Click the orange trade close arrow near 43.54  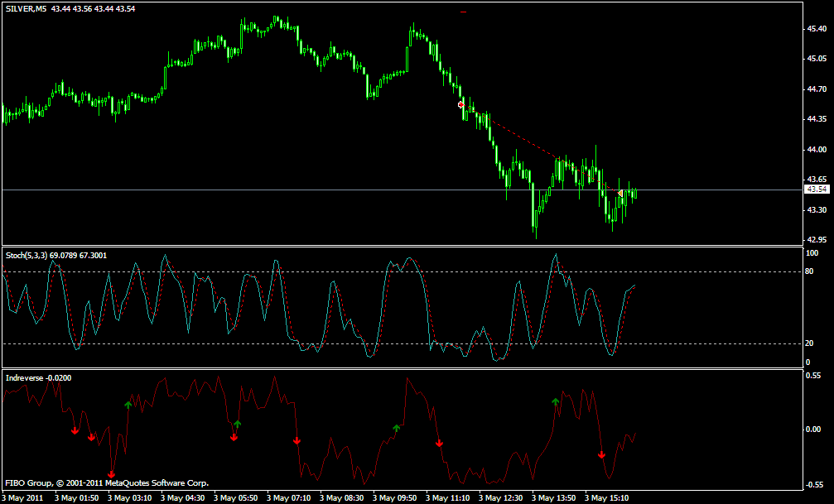619,193
